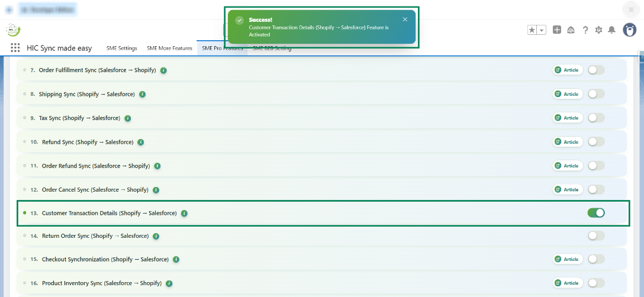Click the Success toast checkmark icon
The width and height of the screenshot is (644, 297).
[239, 20]
